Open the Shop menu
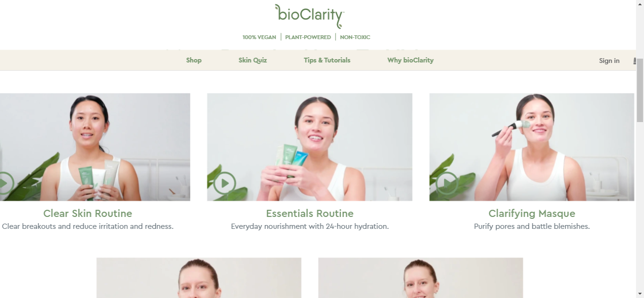644x298 pixels. (194, 60)
